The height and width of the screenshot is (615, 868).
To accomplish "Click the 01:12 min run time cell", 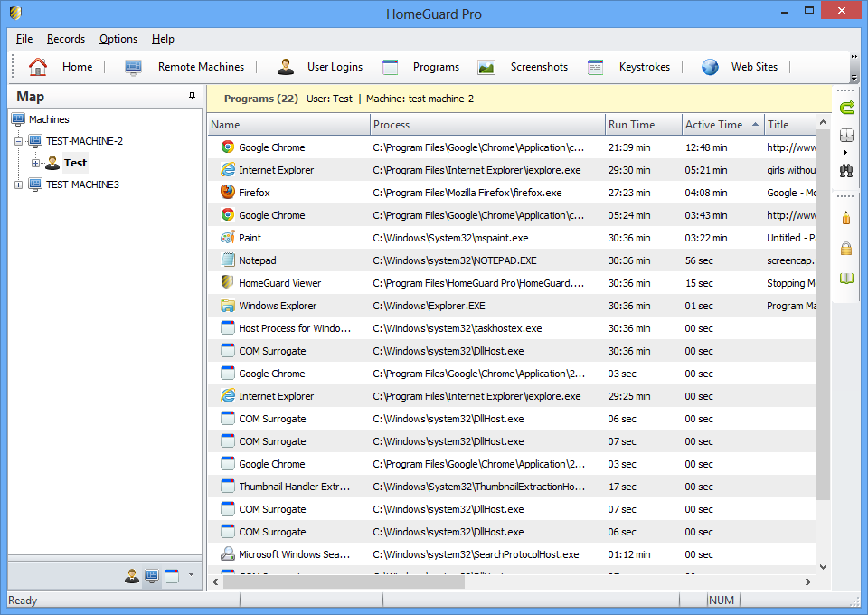I will tap(629, 554).
